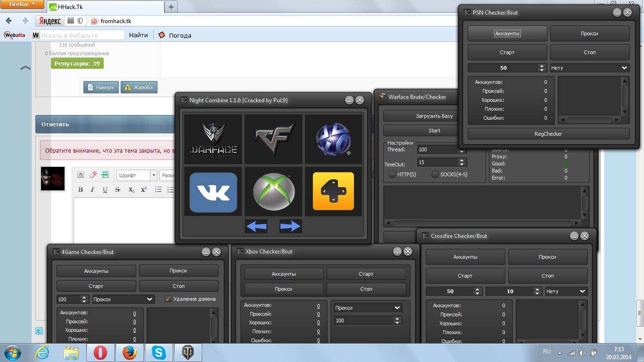Click the Webalta logo in toolbar

coord(15,35)
